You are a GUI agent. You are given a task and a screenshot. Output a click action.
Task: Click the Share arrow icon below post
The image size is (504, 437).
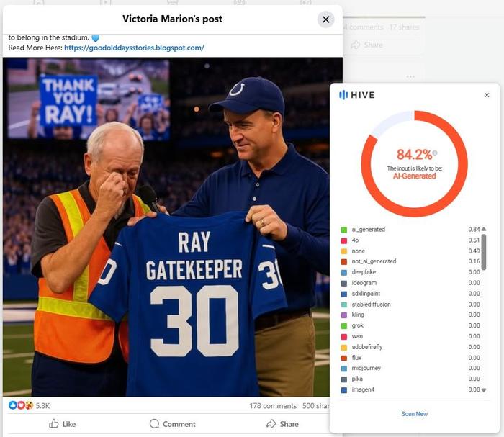click(x=271, y=424)
